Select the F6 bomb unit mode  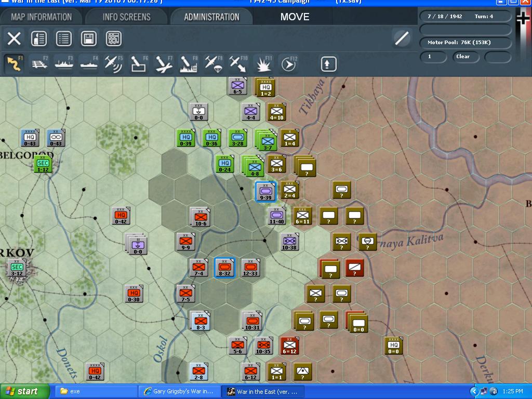click(x=139, y=64)
